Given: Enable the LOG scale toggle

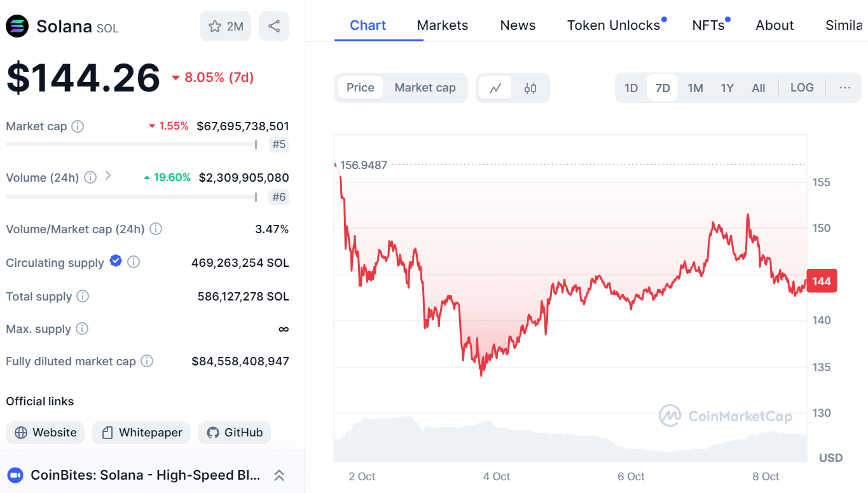Looking at the screenshot, I should 802,88.
